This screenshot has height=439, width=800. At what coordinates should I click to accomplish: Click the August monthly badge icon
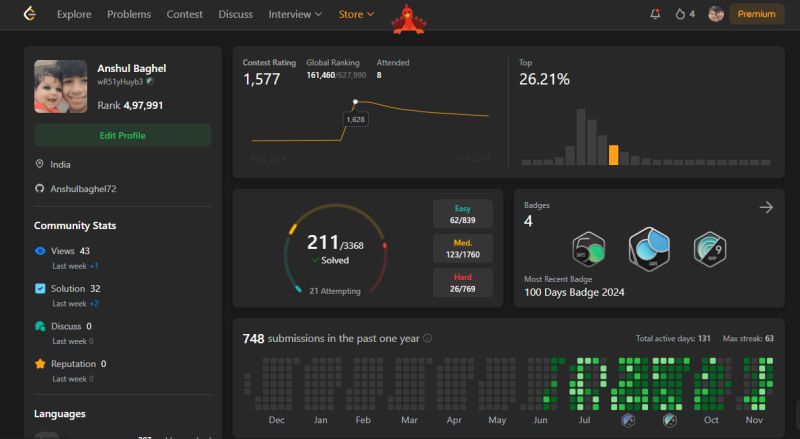628,420
